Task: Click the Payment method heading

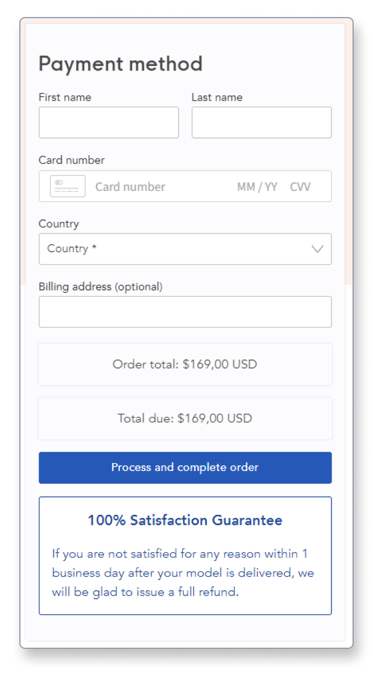Action: coord(121,64)
